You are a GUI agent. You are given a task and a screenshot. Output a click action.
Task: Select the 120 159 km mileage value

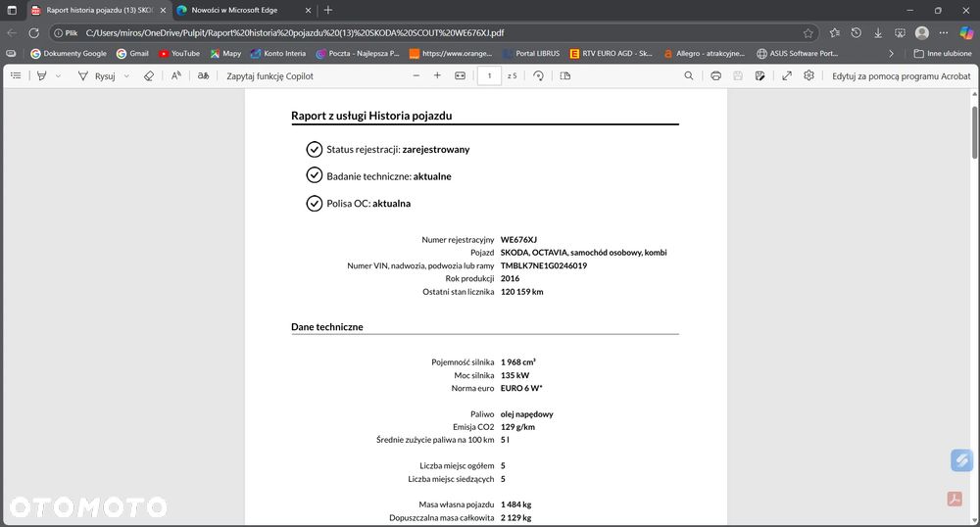(x=522, y=292)
